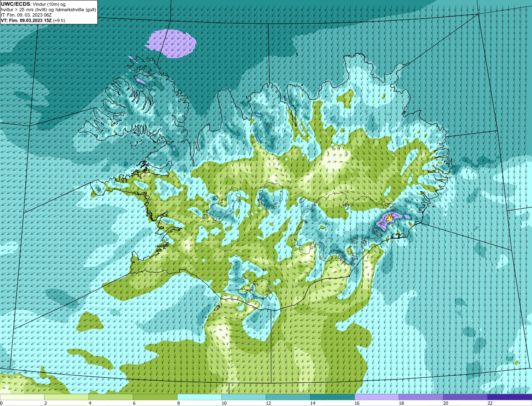
Task: Click the scale label '18'
Action: pos(401,403)
